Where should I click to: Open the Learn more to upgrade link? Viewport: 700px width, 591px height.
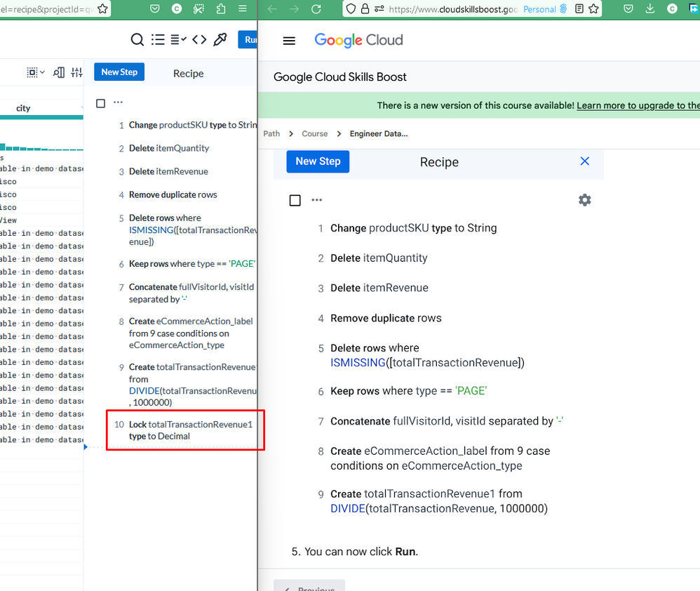pos(638,105)
